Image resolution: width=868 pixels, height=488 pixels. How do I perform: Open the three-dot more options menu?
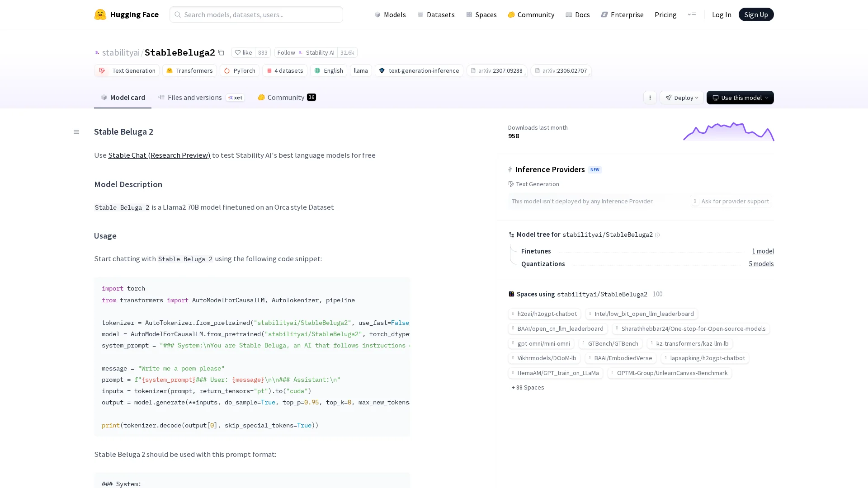(650, 98)
